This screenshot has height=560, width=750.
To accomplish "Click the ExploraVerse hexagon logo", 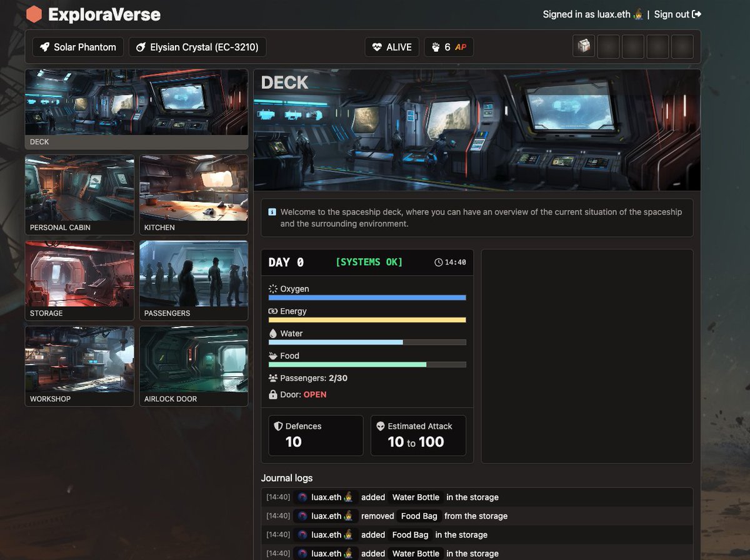I will coord(34,14).
